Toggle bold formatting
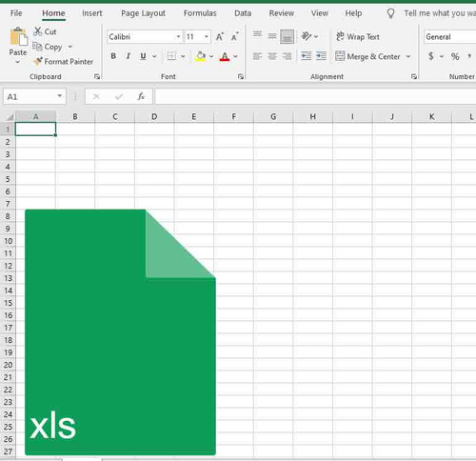Image resolution: width=476 pixels, height=461 pixels. tap(113, 56)
